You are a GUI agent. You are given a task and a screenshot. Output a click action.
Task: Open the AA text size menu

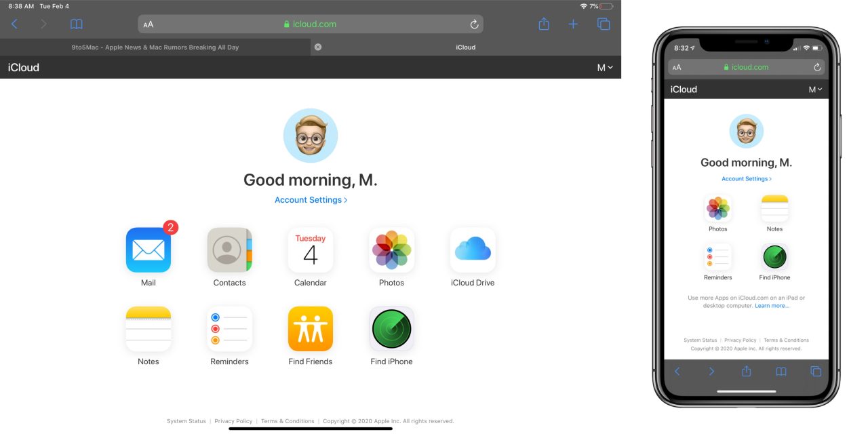point(149,24)
